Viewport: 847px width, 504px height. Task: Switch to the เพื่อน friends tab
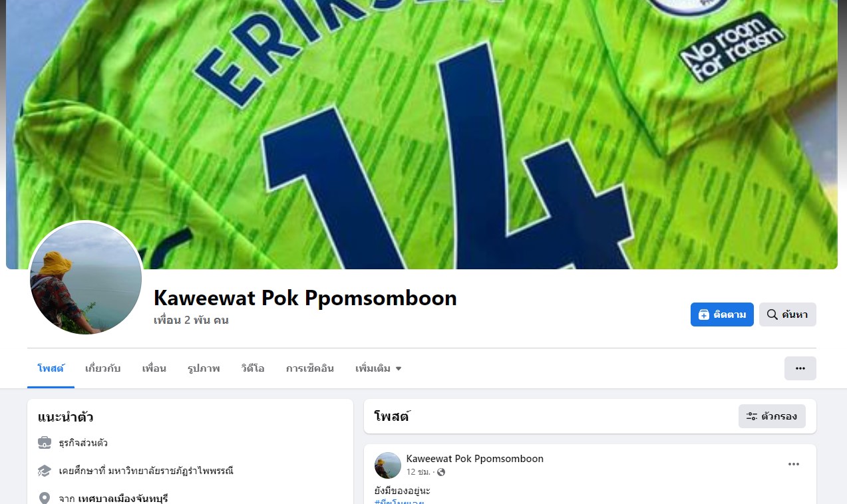[x=154, y=368]
